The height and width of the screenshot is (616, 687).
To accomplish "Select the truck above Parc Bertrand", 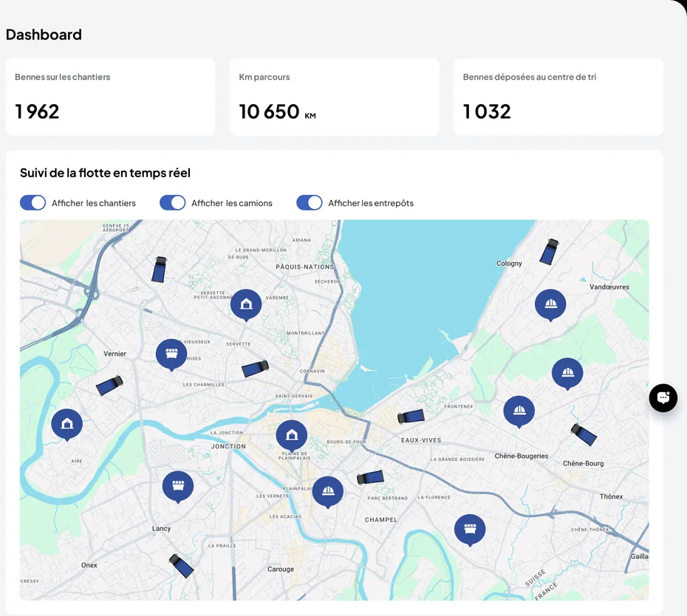I will coord(371,477).
